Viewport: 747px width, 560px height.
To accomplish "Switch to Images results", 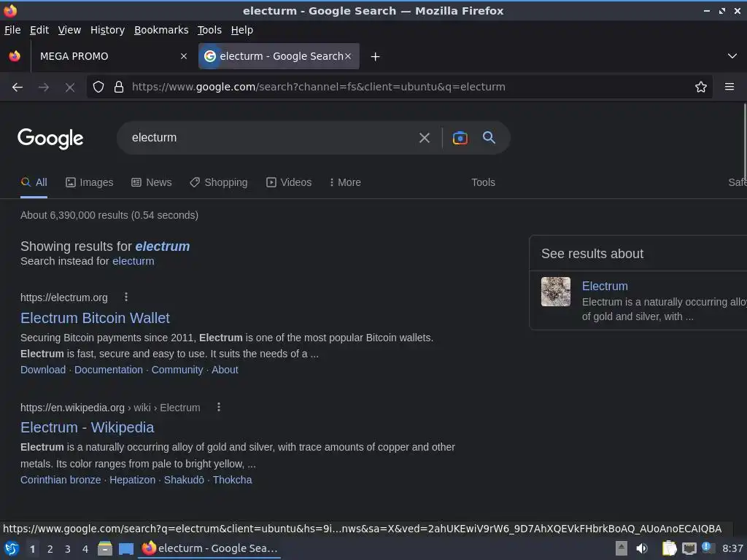I will tap(90, 182).
